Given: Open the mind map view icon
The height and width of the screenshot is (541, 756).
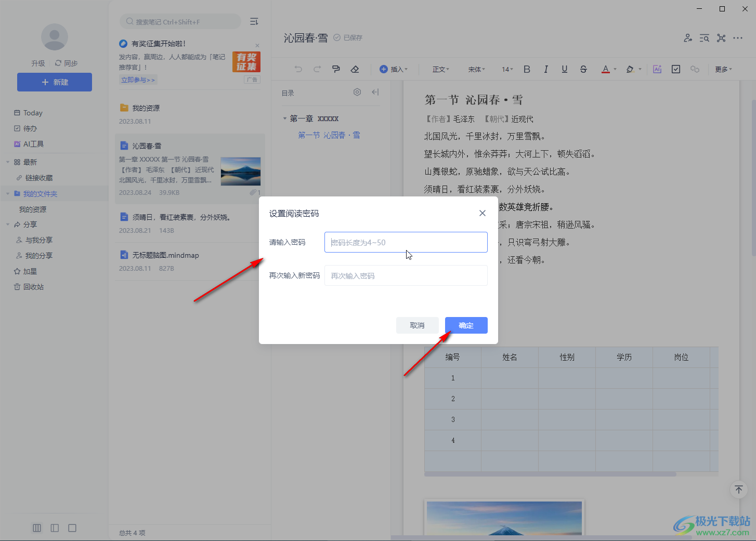Looking at the screenshot, I should point(721,38).
